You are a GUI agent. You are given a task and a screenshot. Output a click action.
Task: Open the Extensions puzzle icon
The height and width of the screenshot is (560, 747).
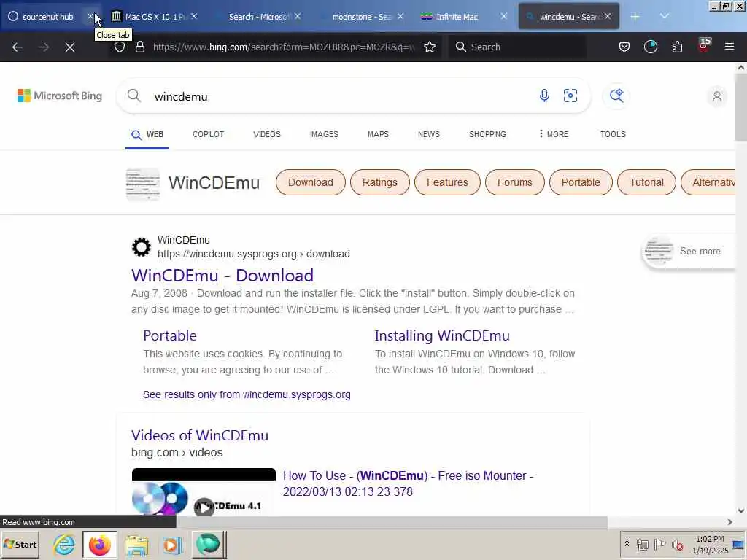coord(677,47)
